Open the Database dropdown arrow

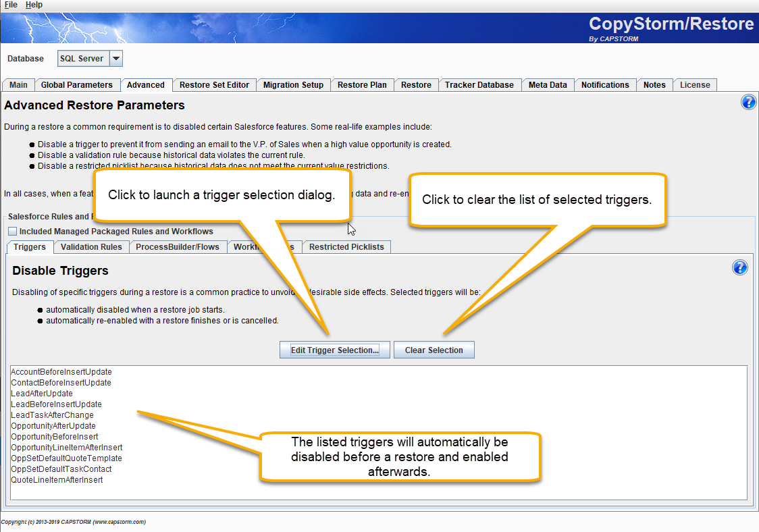pos(116,59)
